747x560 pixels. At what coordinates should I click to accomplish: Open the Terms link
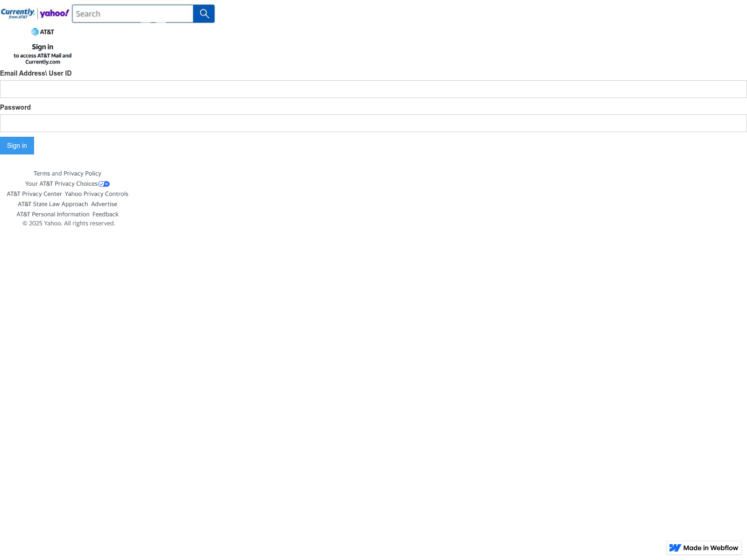(42, 174)
